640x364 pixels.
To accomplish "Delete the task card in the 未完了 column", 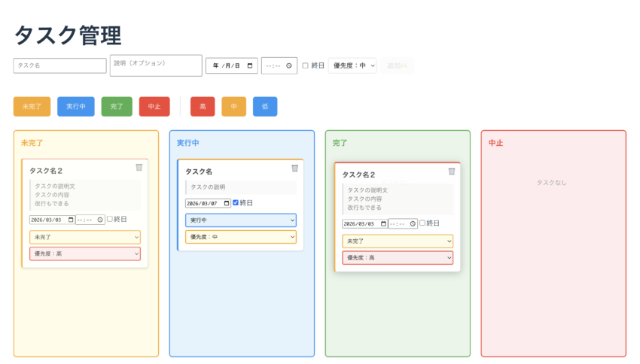I will click(x=139, y=168).
